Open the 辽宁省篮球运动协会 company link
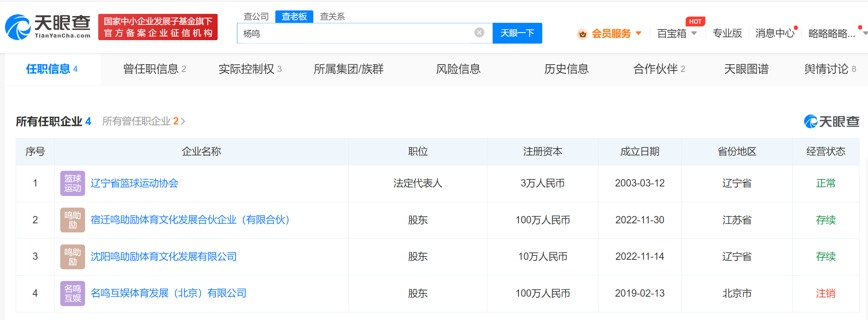The width and height of the screenshot is (868, 320). point(134,183)
